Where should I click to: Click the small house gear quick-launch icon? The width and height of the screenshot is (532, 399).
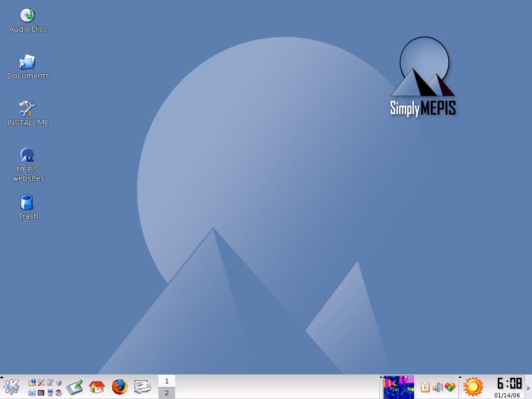(x=59, y=393)
